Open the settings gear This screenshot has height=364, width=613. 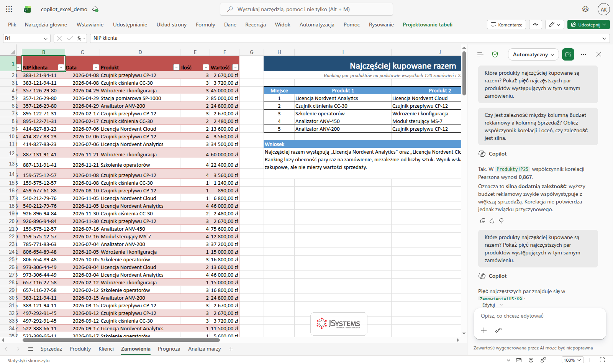tap(585, 9)
